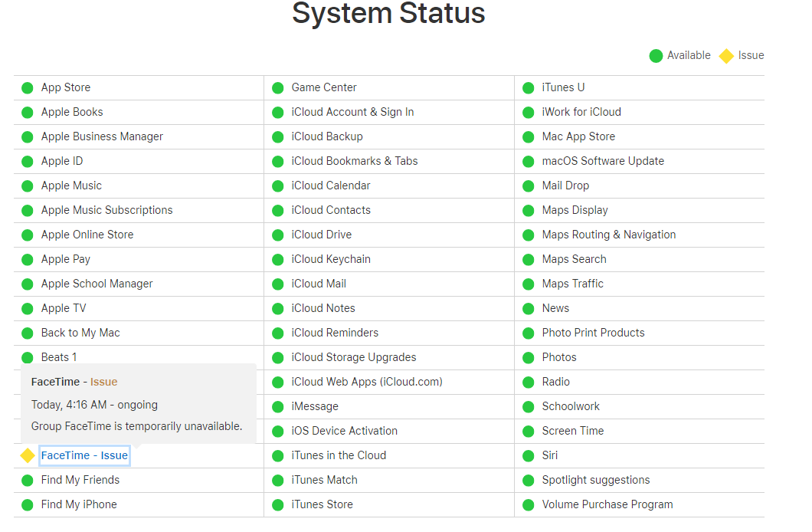Click the iCloud Notes entry
The height and width of the screenshot is (532, 812).
coord(323,308)
